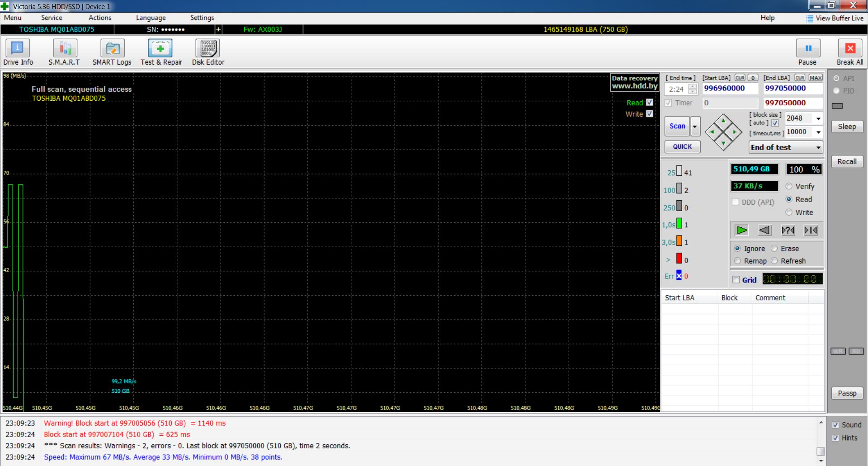The image size is (868, 466).
Task: Click the Scan button
Action: [677, 127]
